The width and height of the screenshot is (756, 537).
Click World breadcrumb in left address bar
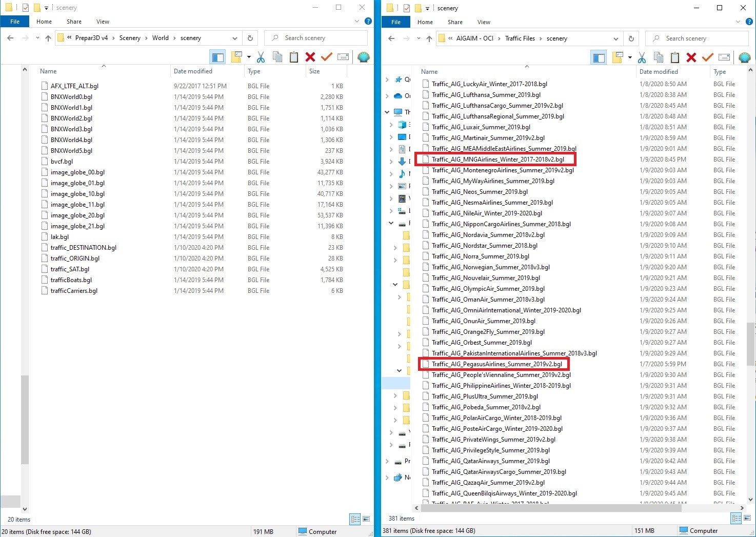click(x=160, y=38)
